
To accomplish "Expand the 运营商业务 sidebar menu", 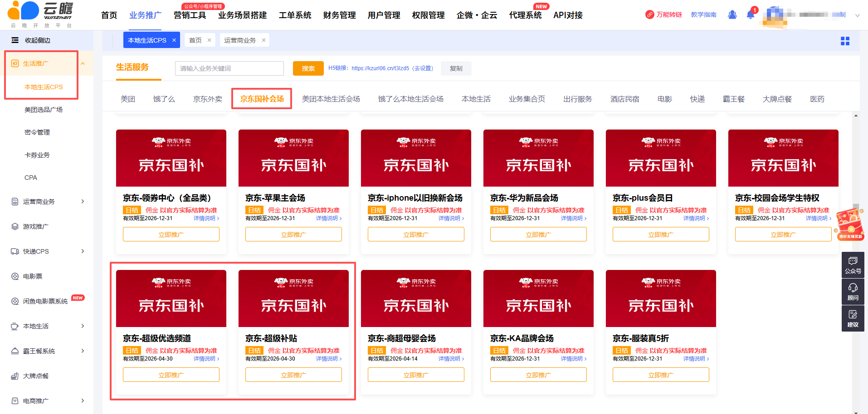I will click(83, 202).
